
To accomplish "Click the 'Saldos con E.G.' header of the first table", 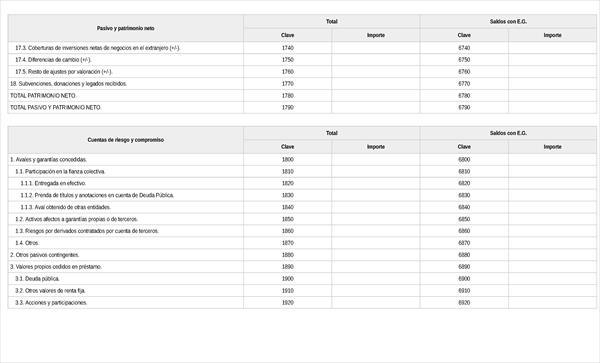I will click(x=508, y=22).
